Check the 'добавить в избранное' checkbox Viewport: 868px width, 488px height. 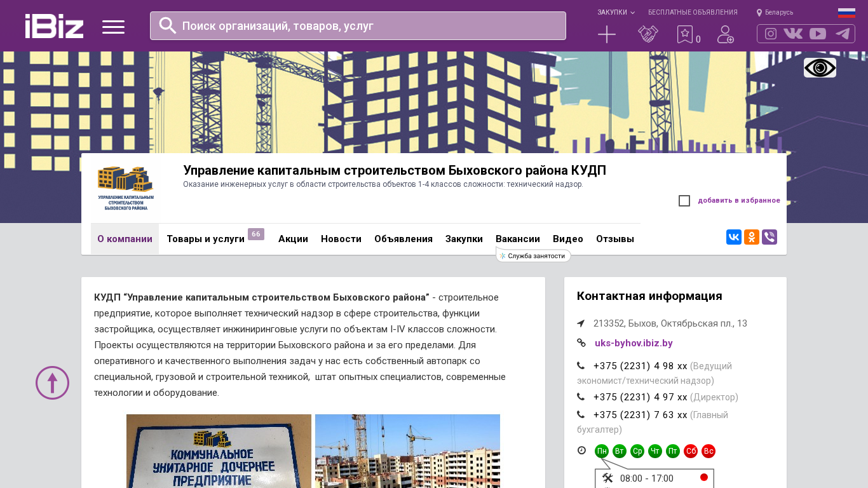tap(684, 201)
